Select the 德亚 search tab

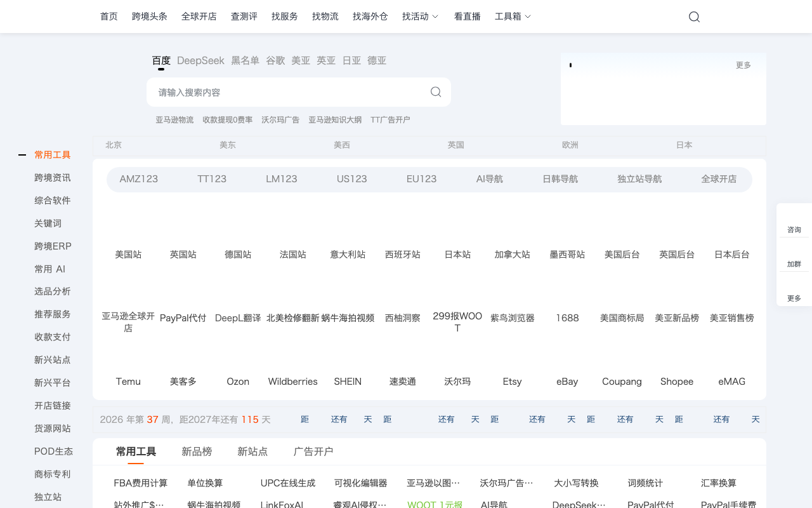click(x=377, y=60)
